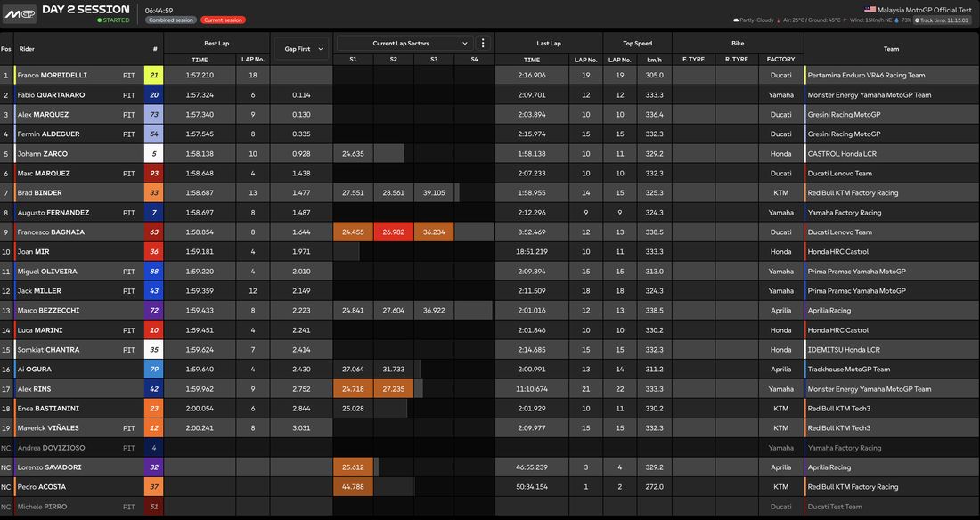Click the Track time 11:15:01 box
This screenshot has height=520, width=980.
pyautogui.click(x=942, y=20)
